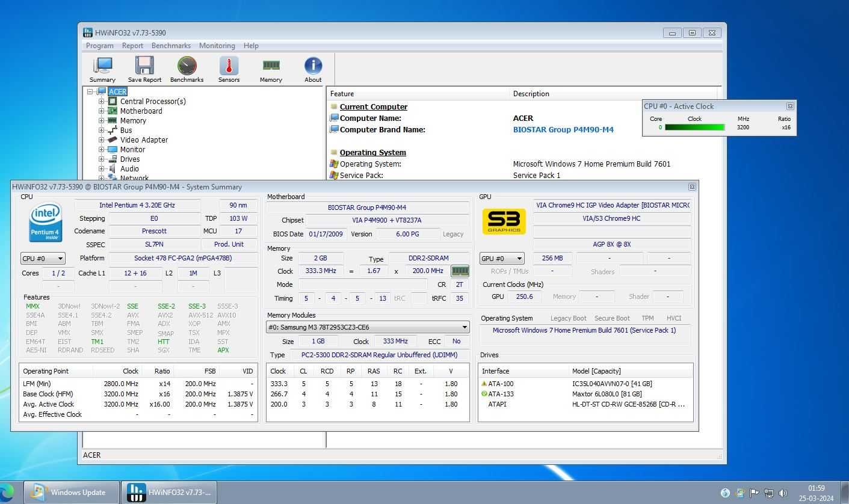Click the Current Computer heading

[373, 106]
